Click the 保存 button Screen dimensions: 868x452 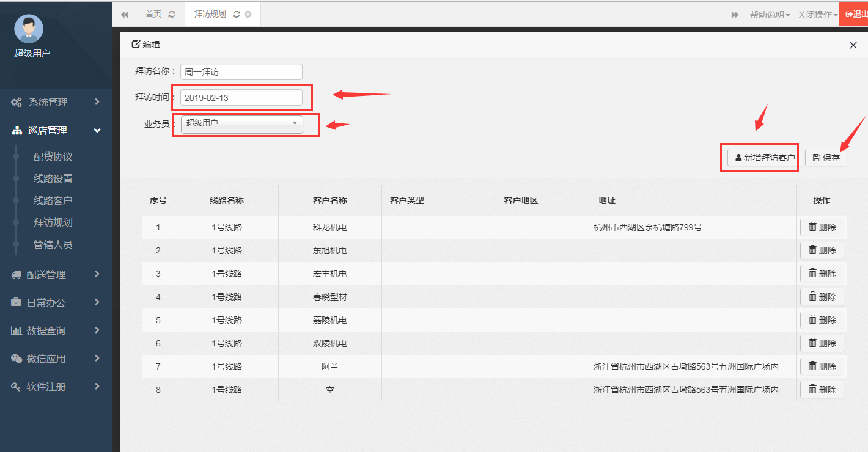[826, 158]
